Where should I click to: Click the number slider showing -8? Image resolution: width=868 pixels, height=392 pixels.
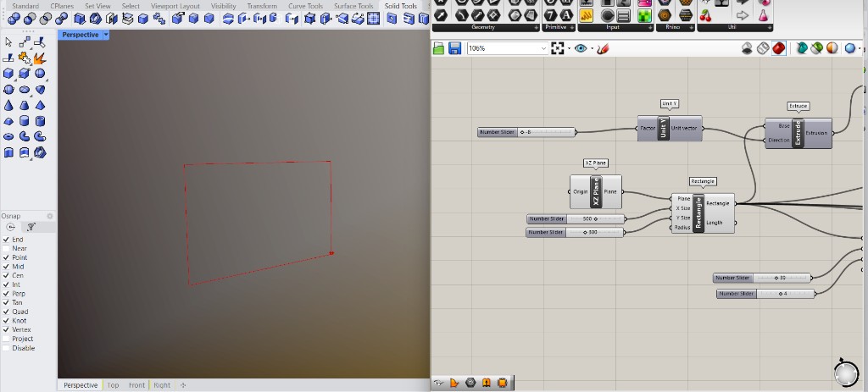click(526, 132)
